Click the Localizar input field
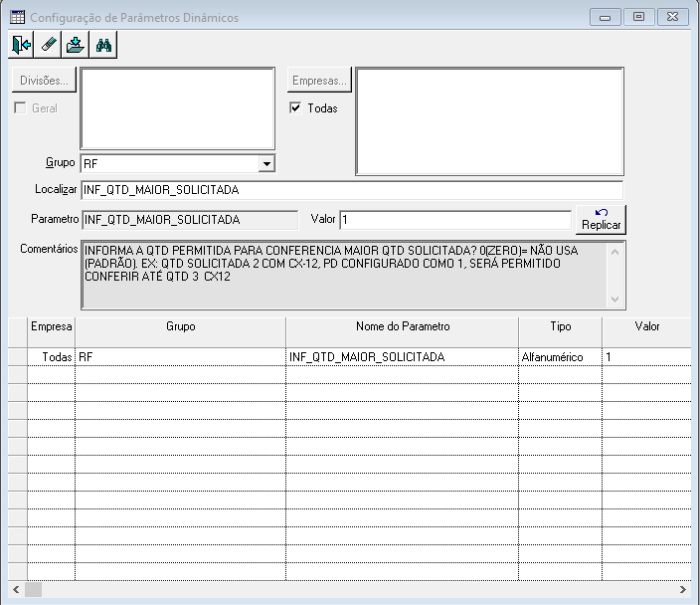This screenshot has width=700, height=605. coord(352,190)
